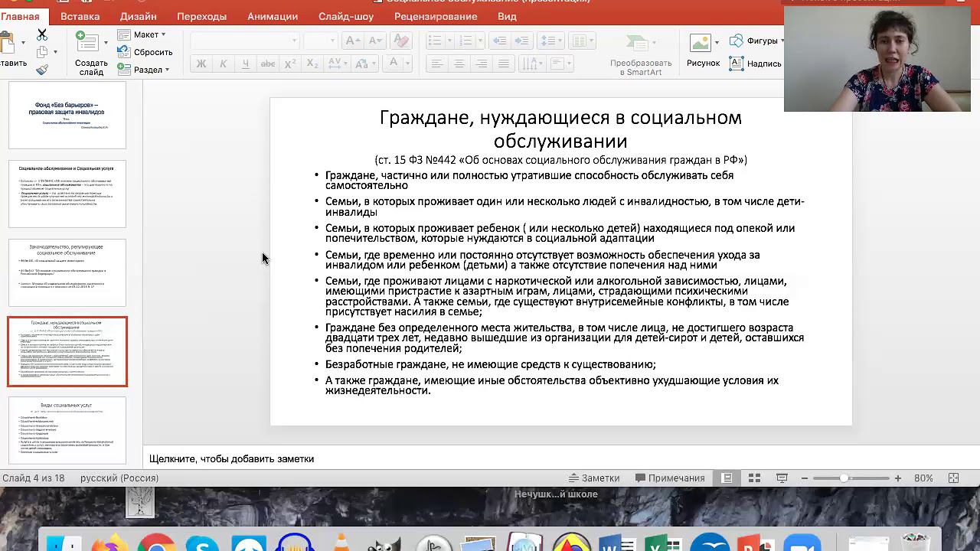The width and height of the screenshot is (980, 551).
Task: Align text right
Action: point(482,64)
